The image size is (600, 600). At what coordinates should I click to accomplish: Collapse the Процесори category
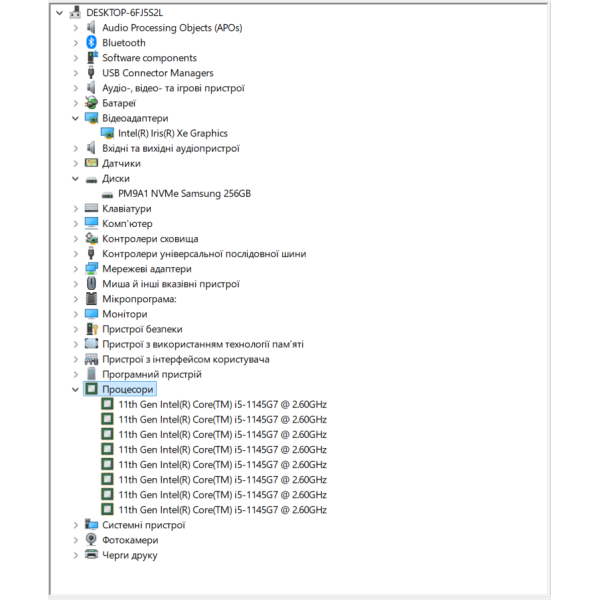click(x=75, y=390)
